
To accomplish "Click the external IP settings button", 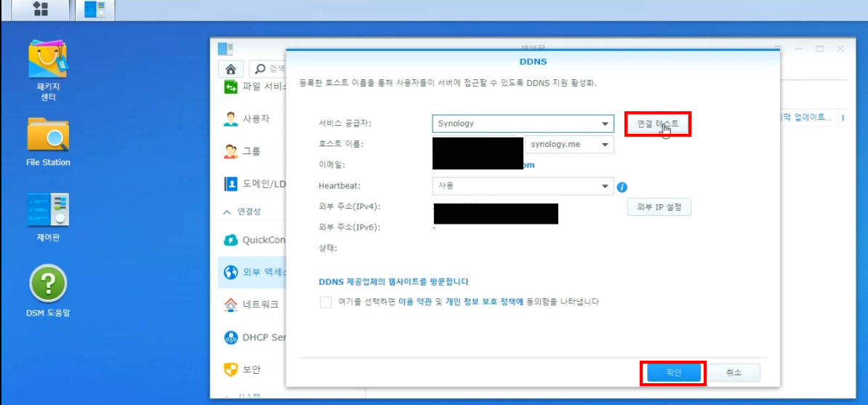I will coord(659,207).
